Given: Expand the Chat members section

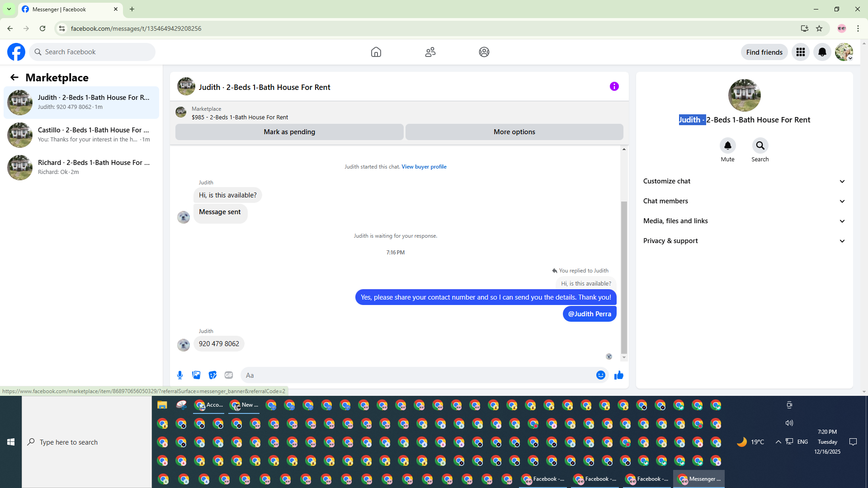Looking at the screenshot, I should pyautogui.click(x=744, y=201).
